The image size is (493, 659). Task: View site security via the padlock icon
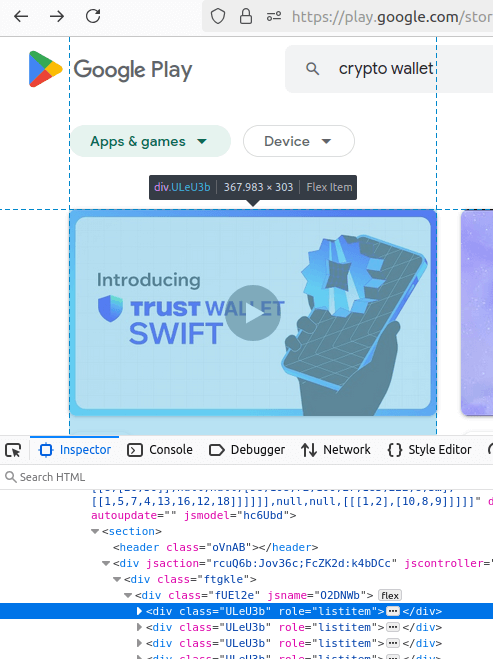(246, 17)
